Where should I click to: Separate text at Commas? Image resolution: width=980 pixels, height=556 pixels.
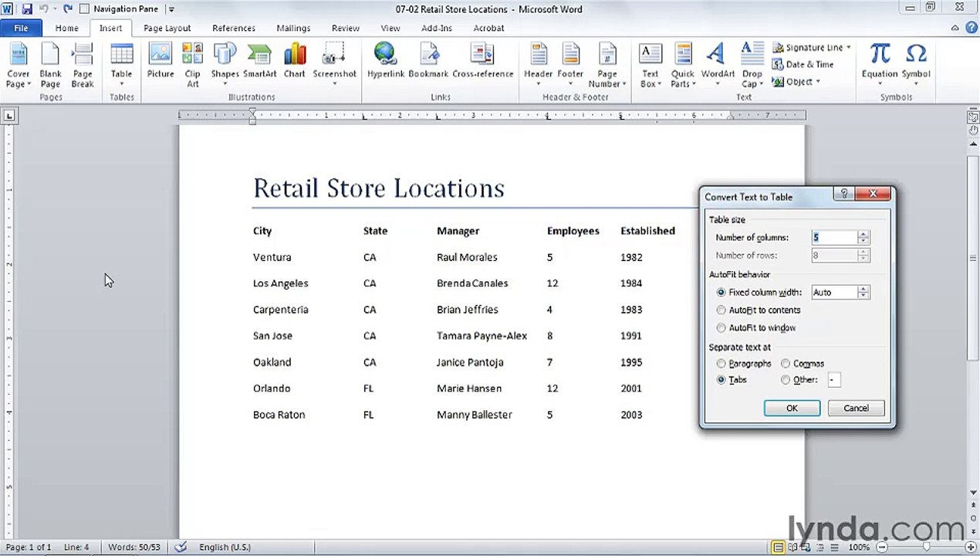click(786, 364)
